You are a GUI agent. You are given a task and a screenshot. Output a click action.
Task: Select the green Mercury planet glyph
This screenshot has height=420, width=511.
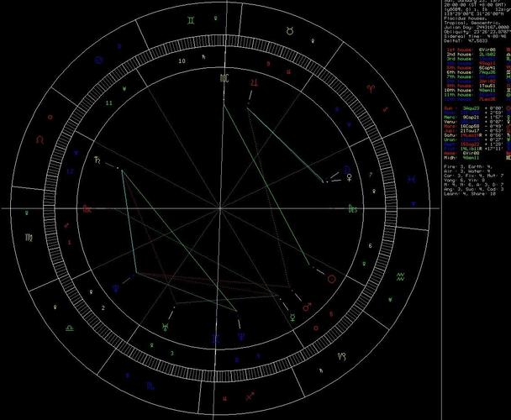click(292, 318)
